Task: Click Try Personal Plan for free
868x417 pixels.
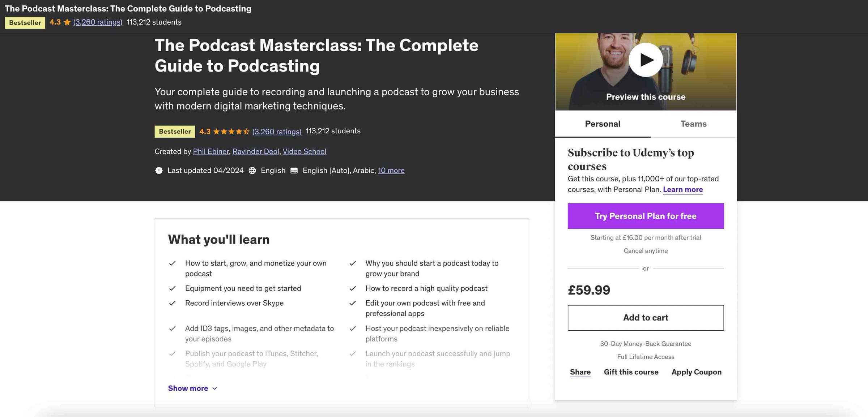Action: point(646,216)
